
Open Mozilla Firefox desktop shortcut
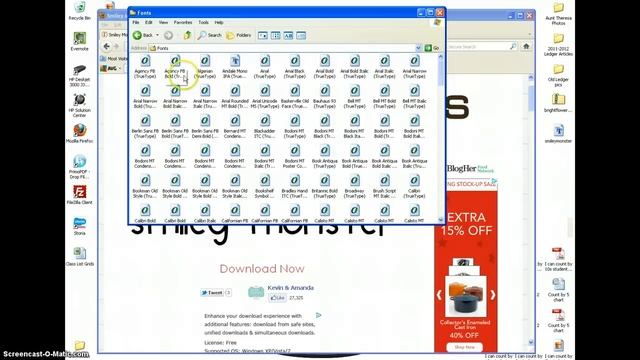(80, 133)
